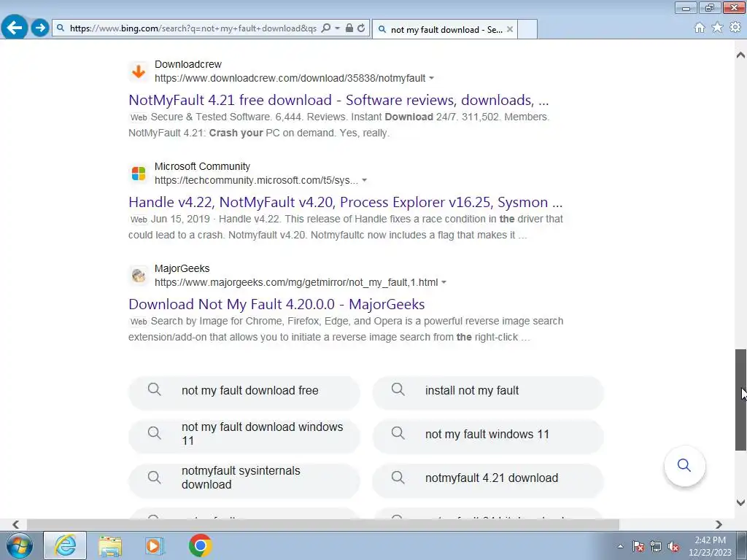Viewport: 747px width, 560px height.
Task: Refresh the page with the reload icon
Action: (x=361, y=28)
